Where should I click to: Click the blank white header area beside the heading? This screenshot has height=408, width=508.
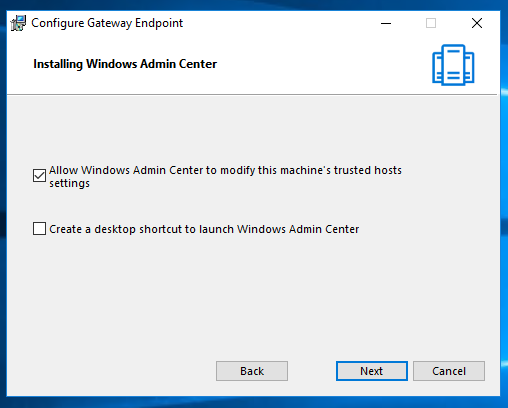(x=317, y=64)
